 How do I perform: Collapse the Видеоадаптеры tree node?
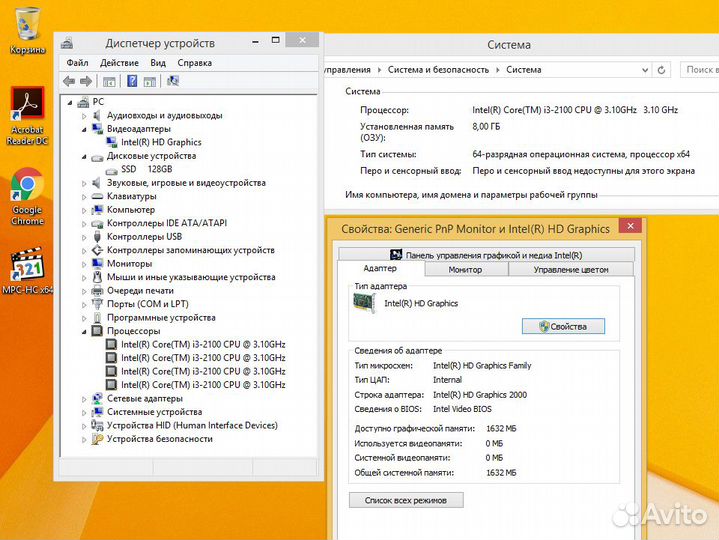point(84,129)
